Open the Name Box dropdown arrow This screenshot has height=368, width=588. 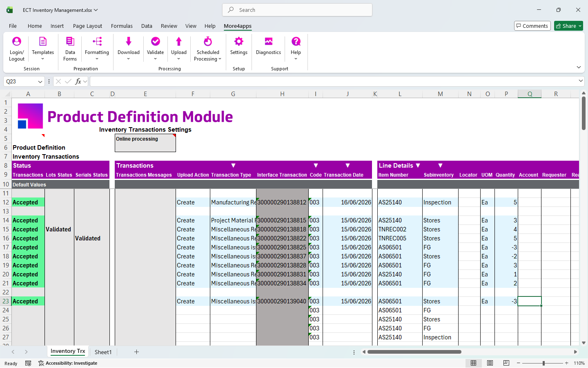click(x=40, y=82)
